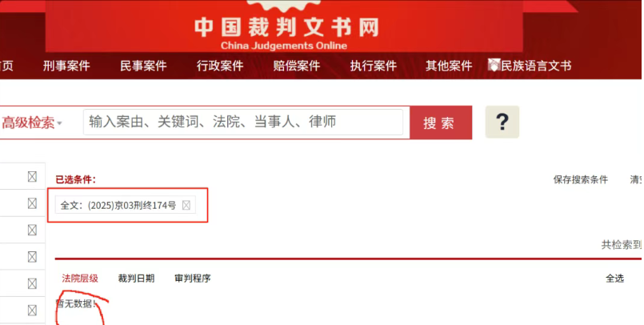644x325 pixels.
Task: Sort results by 裁判日期
Action: [x=136, y=278]
